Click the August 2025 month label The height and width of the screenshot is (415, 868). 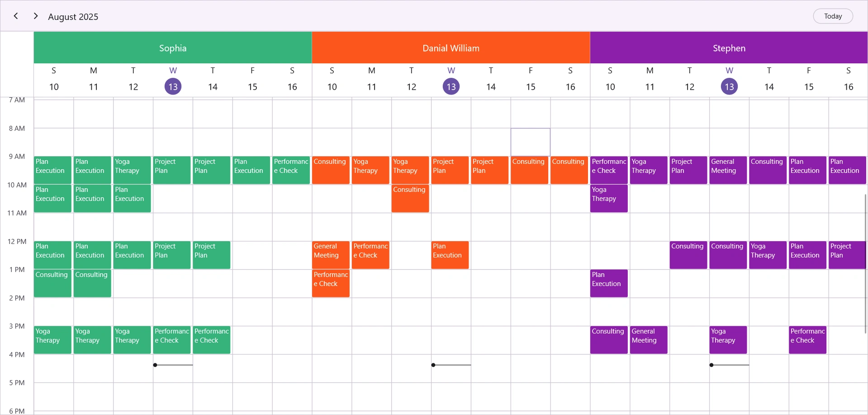(x=73, y=17)
